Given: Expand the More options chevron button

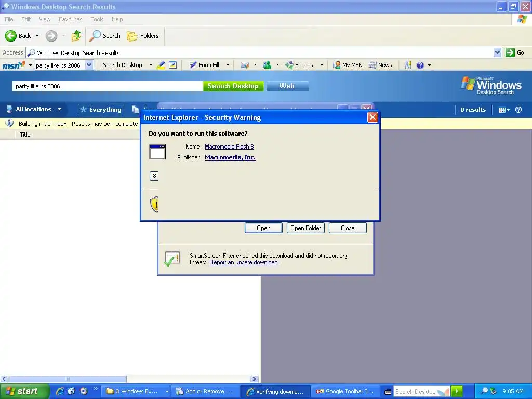Looking at the screenshot, I should tap(154, 176).
